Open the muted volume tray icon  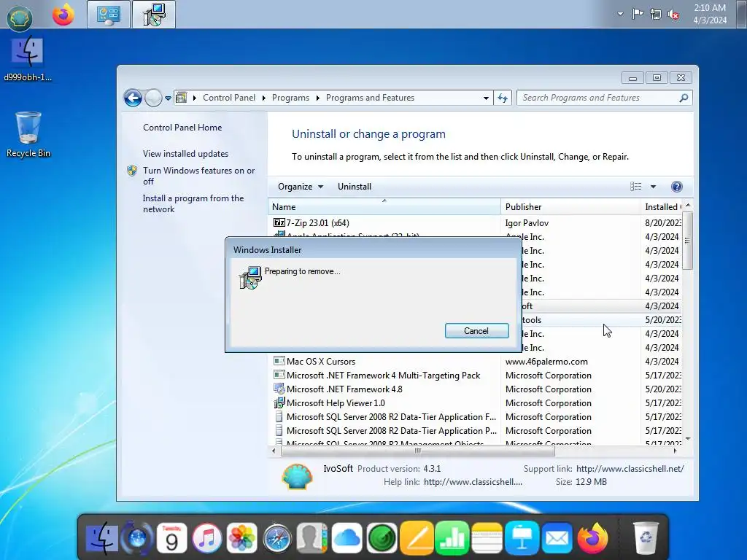673,15
